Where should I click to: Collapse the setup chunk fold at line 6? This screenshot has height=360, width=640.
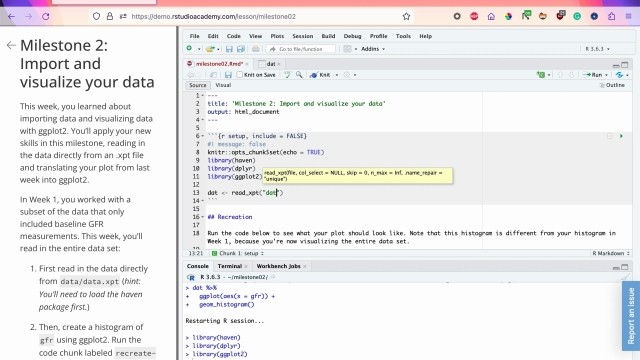202,136
